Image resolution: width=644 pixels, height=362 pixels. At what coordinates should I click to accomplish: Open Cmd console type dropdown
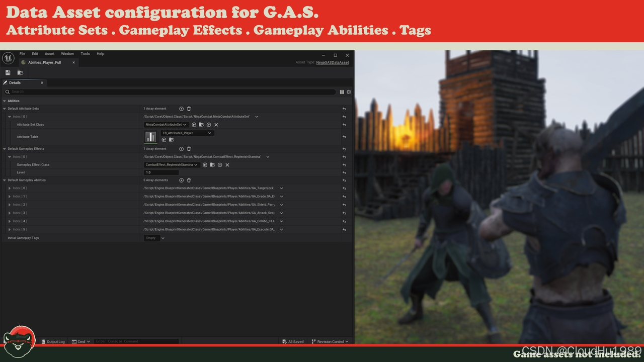click(80, 342)
